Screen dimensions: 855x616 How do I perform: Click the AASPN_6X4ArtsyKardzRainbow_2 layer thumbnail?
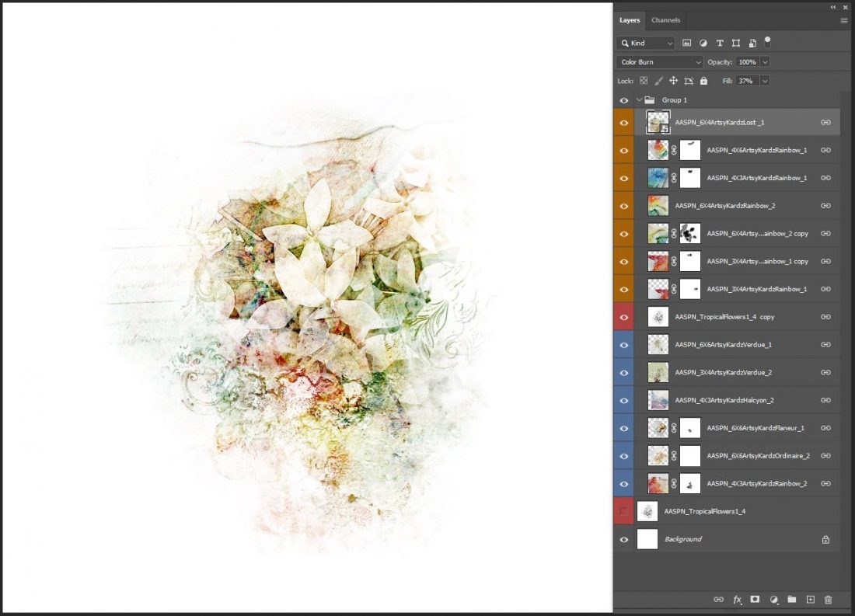tap(658, 206)
